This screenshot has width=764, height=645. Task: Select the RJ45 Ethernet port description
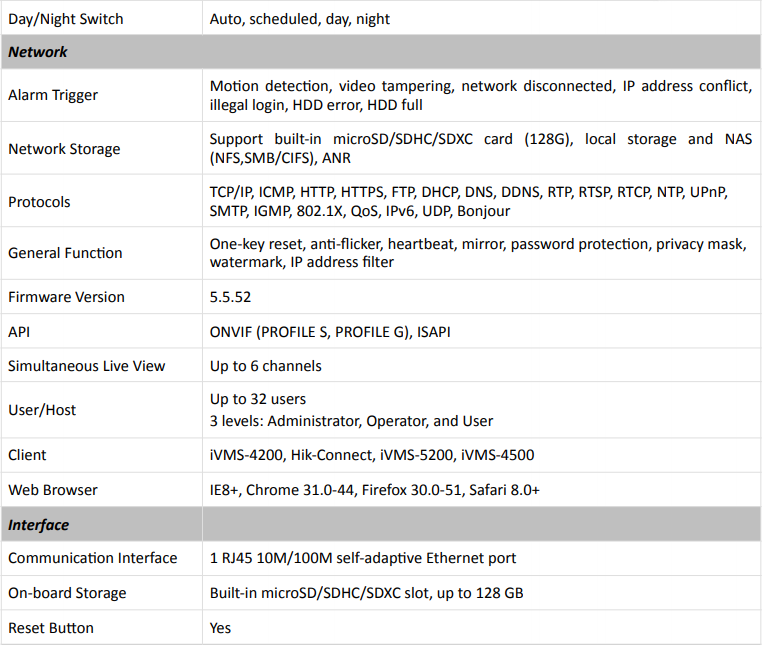[363, 558]
